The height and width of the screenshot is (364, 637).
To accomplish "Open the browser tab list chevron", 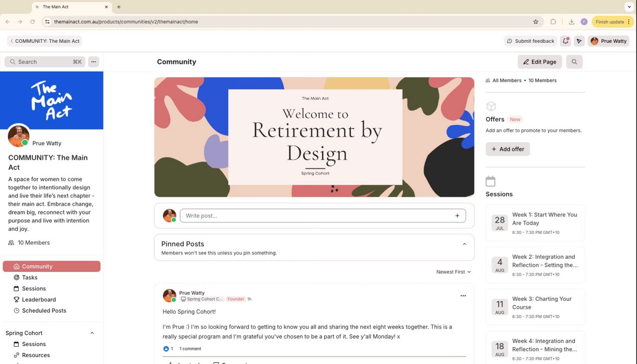I will point(630,7).
